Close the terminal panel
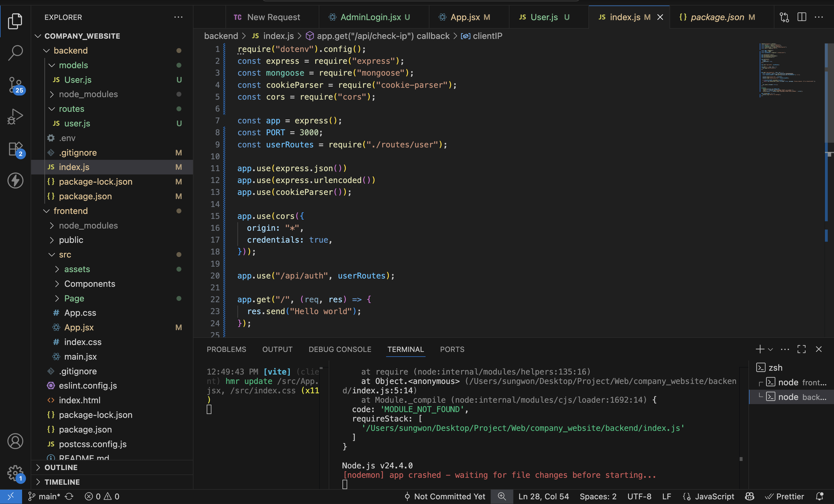Image resolution: width=834 pixels, height=504 pixels. point(819,349)
